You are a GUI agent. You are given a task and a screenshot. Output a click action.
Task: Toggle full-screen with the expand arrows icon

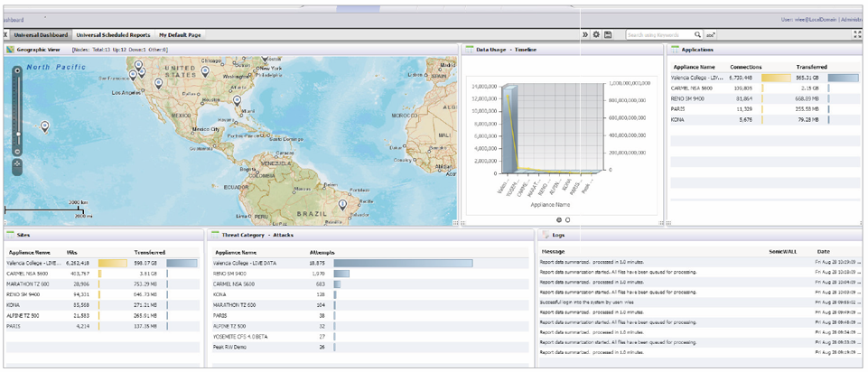pos(858,35)
